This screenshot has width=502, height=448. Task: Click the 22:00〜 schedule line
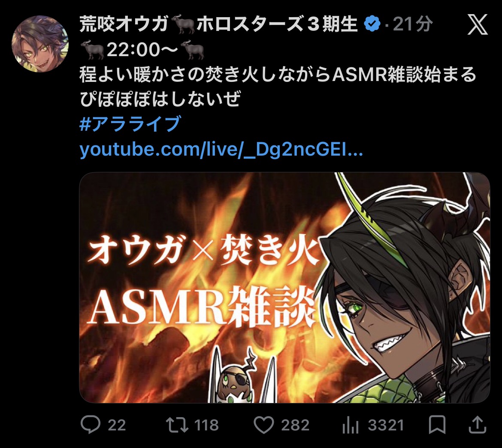pos(142,50)
